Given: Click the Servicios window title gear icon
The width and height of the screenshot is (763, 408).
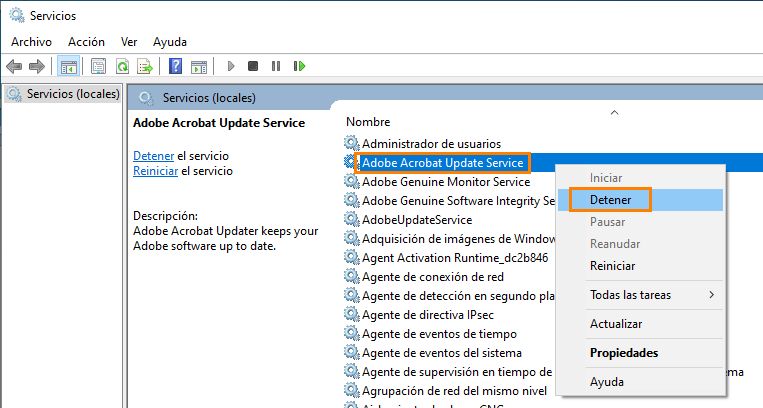Looking at the screenshot, I should (x=17, y=15).
